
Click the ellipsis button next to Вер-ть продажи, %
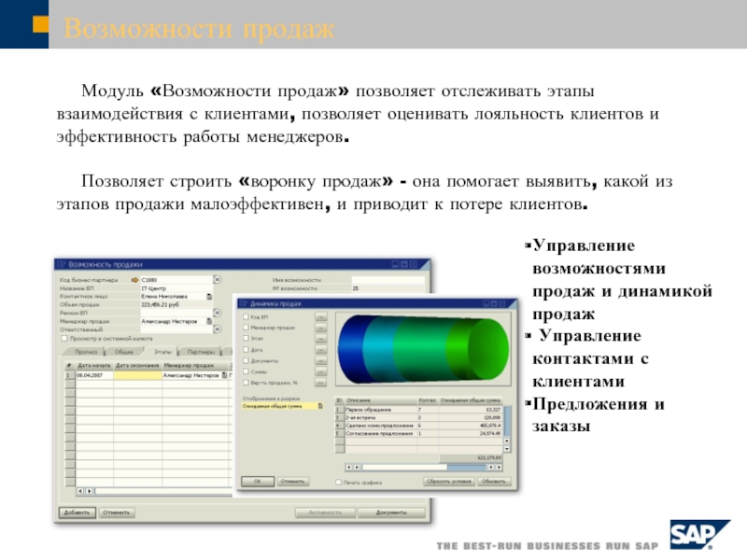(x=320, y=383)
